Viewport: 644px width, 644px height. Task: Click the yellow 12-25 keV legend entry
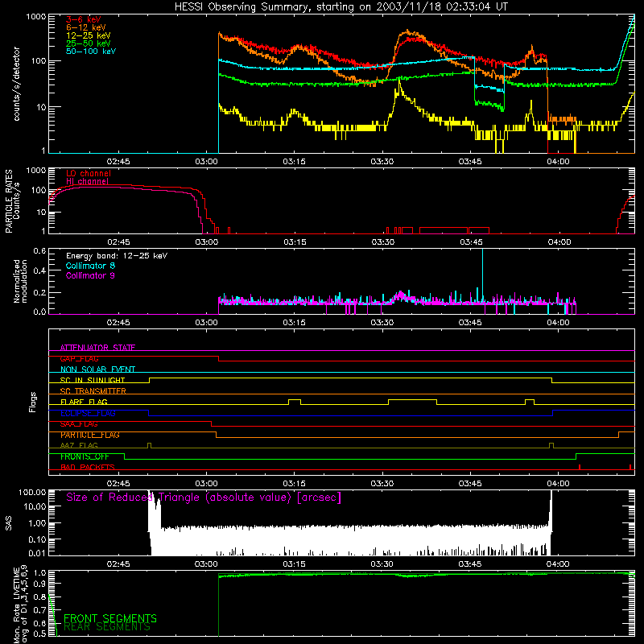tap(89, 35)
